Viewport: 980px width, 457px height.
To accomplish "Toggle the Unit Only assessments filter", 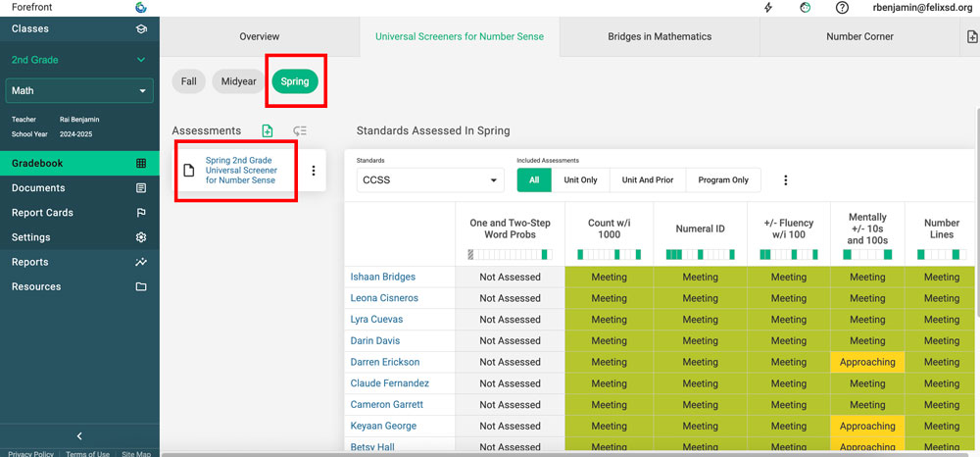I will pos(580,180).
